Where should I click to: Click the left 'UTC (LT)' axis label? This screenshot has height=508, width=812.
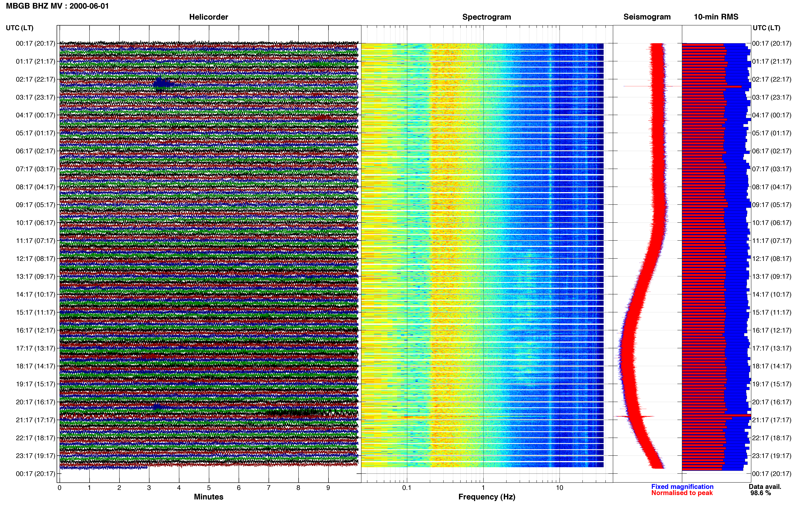[19, 28]
